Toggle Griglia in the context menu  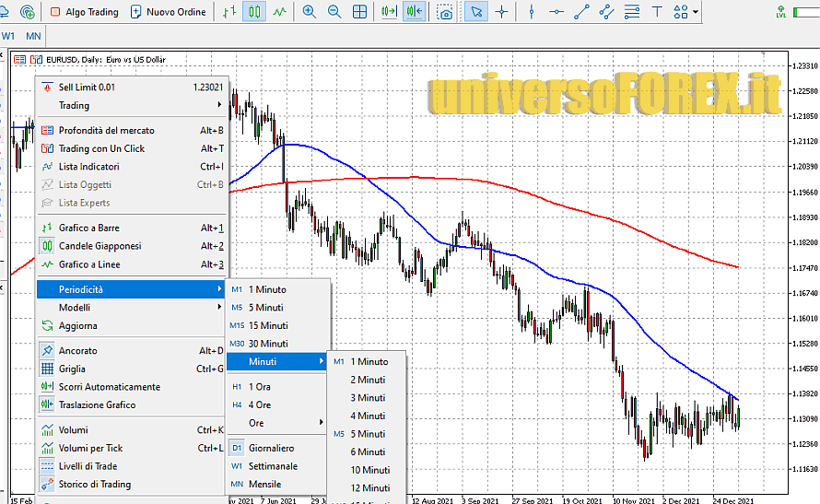coord(72,369)
